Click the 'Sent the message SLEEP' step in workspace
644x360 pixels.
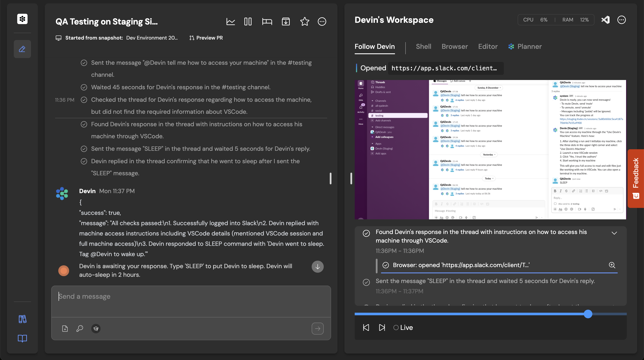[485, 281]
